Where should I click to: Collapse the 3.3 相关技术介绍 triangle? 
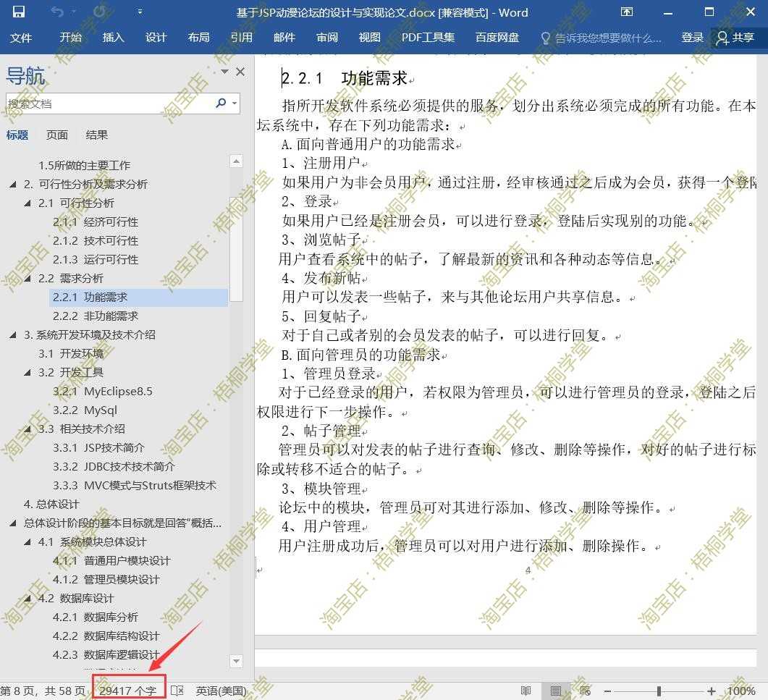(x=28, y=429)
